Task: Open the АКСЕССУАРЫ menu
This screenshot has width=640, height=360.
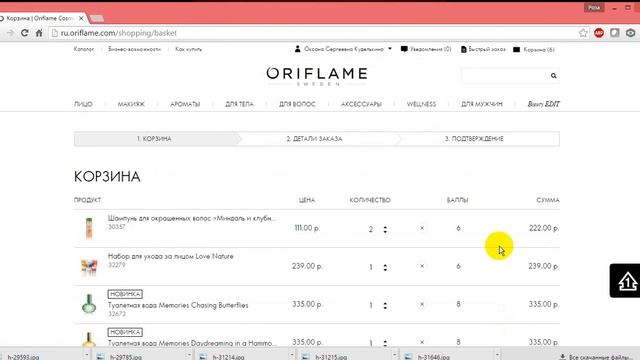Action: coord(361,104)
